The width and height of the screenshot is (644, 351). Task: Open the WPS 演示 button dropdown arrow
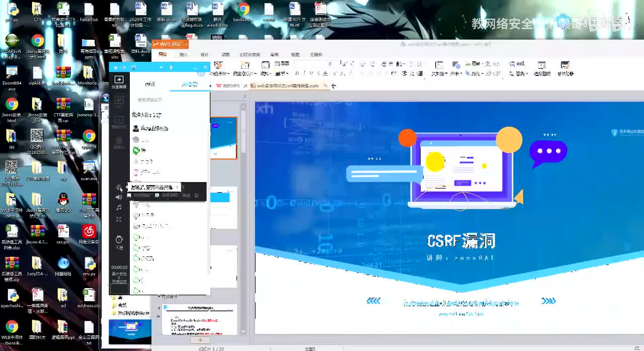click(186, 44)
